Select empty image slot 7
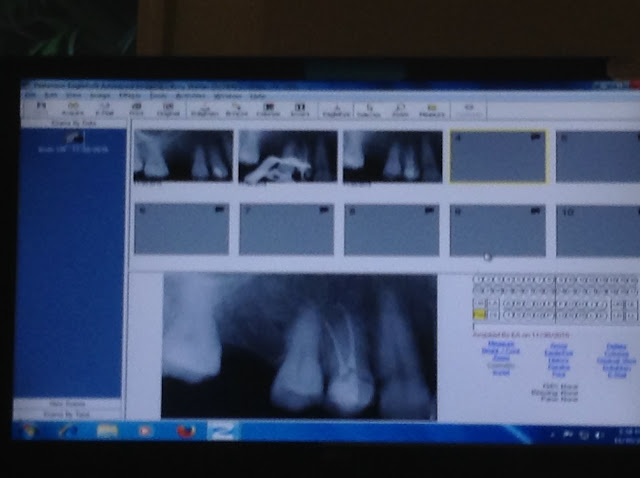Viewport: 640px width, 478px height. point(287,229)
